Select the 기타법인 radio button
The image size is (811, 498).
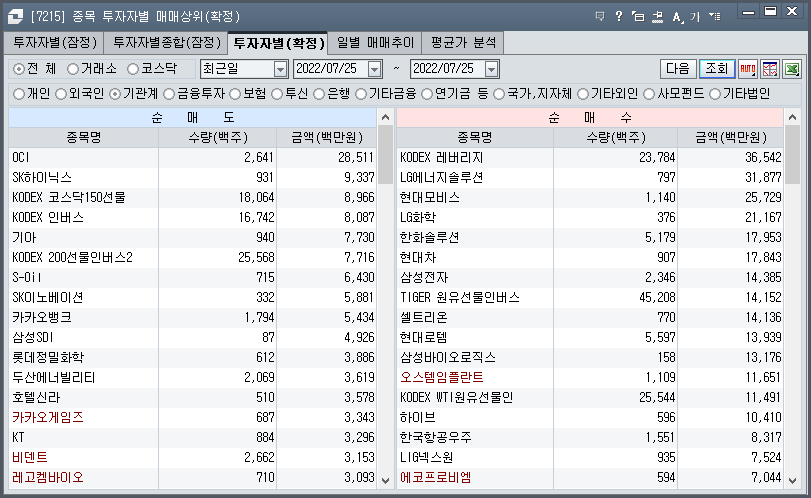715,94
